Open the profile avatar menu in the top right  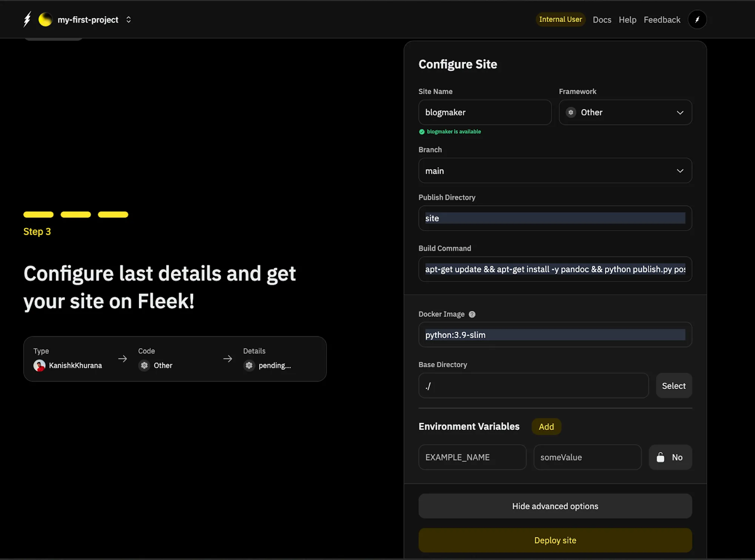[x=697, y=20]
